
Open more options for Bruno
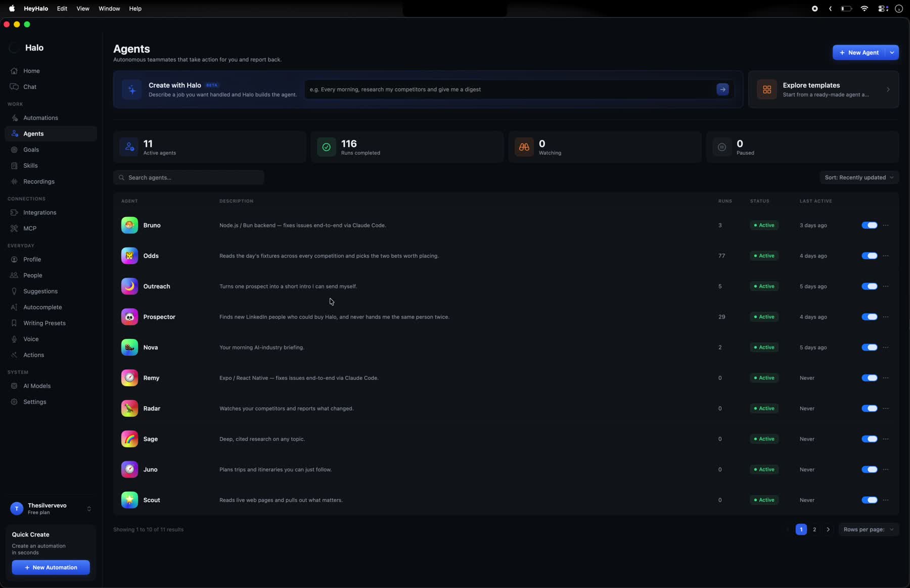tap(886, 225)
